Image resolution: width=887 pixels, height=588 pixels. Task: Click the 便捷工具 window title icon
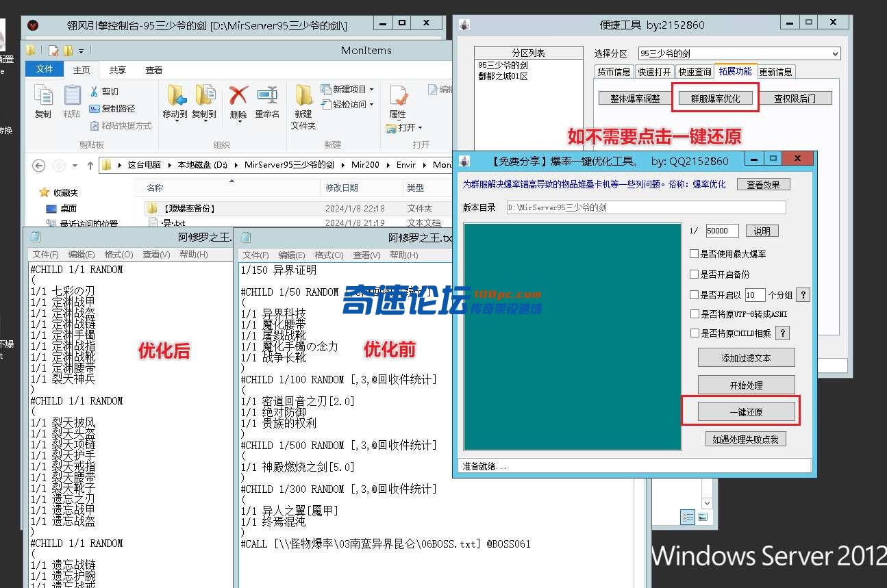click(x=465, y=25)
